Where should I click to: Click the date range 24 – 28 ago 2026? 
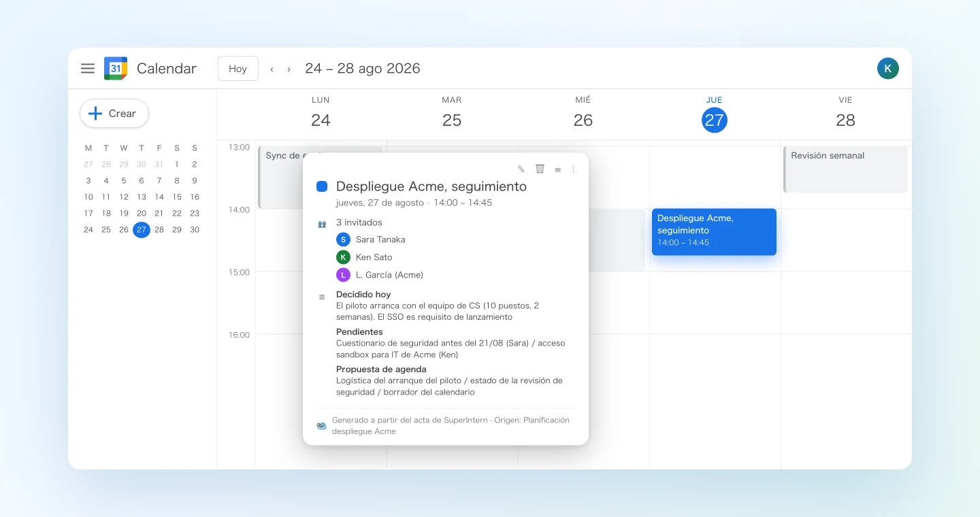[x=363, y=69]
